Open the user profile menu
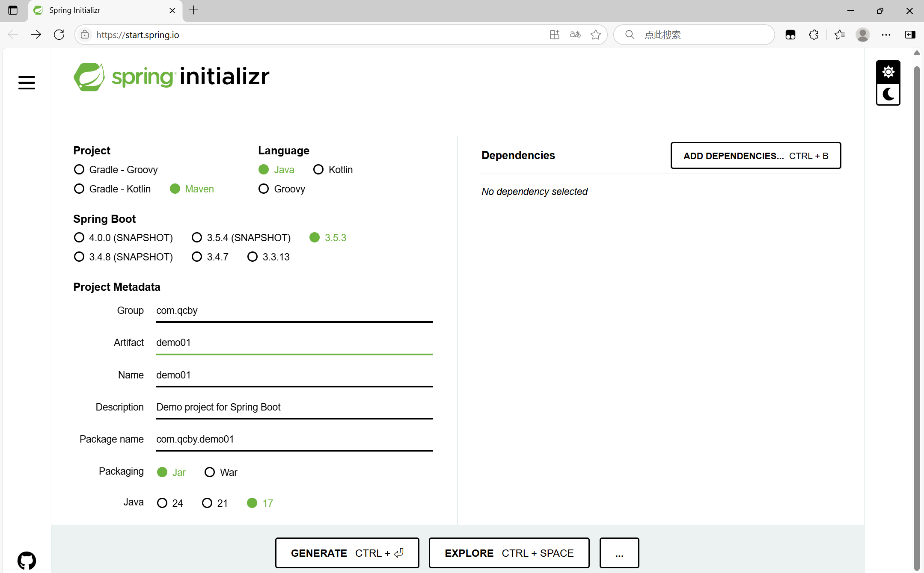924x573 pixels. [x=863, y=35]
